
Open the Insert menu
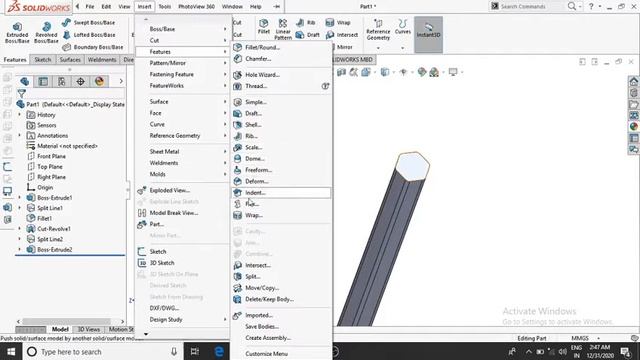144,7
